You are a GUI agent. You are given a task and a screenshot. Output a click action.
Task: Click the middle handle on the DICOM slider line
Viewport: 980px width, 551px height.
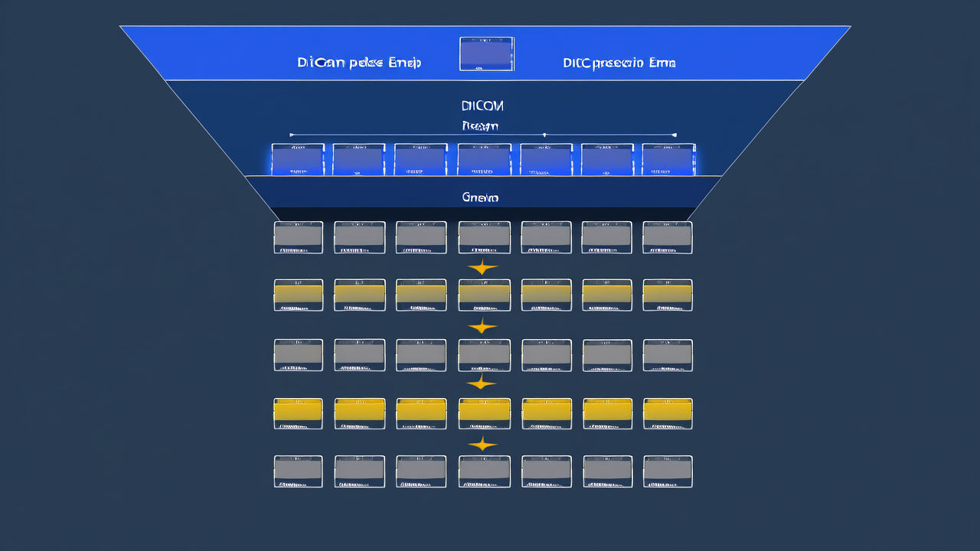544,135
